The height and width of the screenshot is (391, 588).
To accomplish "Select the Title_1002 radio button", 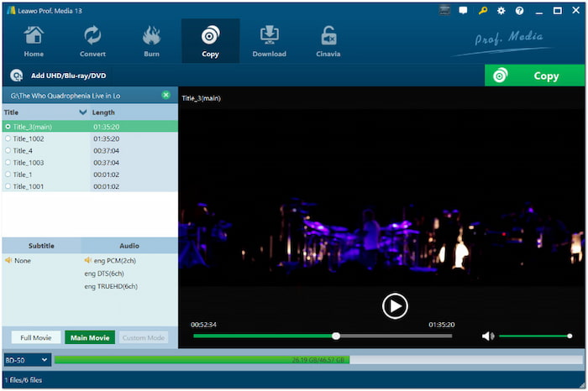I will pos(8,138).
